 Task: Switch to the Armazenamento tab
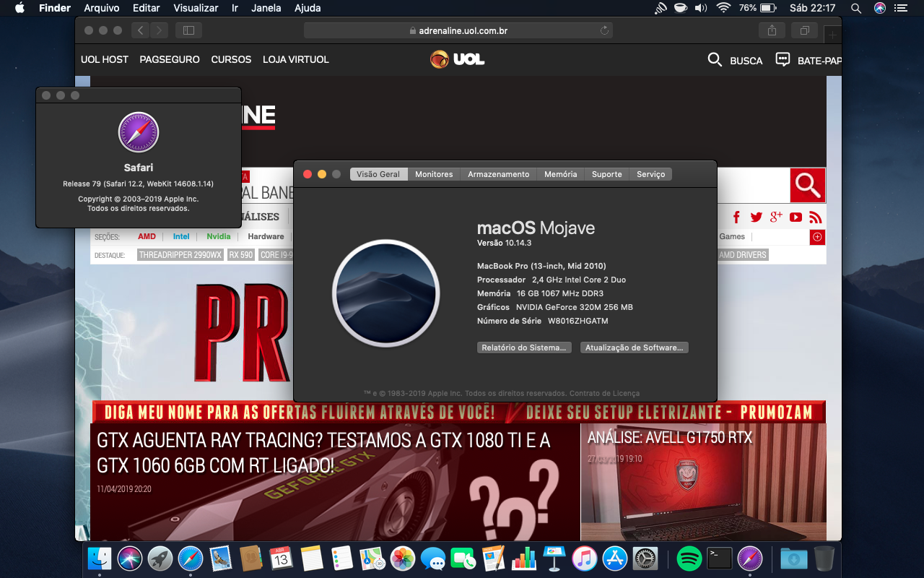pyautogui.click(x=498, y=174)
